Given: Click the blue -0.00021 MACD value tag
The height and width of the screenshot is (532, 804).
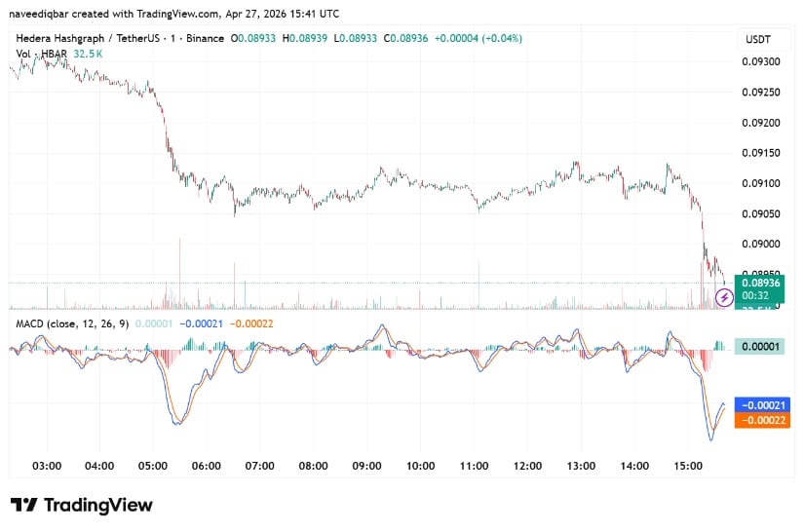Looking at the screenshot, I should click(x=764, y=404).
